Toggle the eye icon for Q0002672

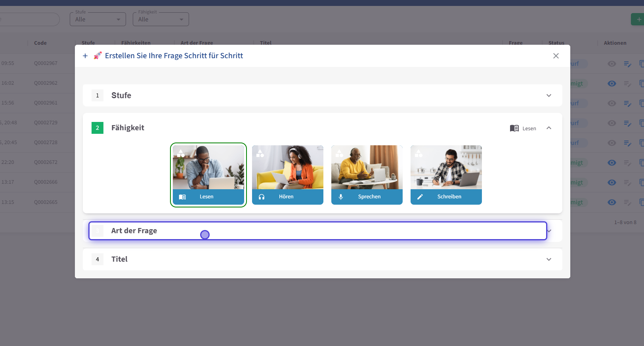pyautogui.click(x=612, y=163)
